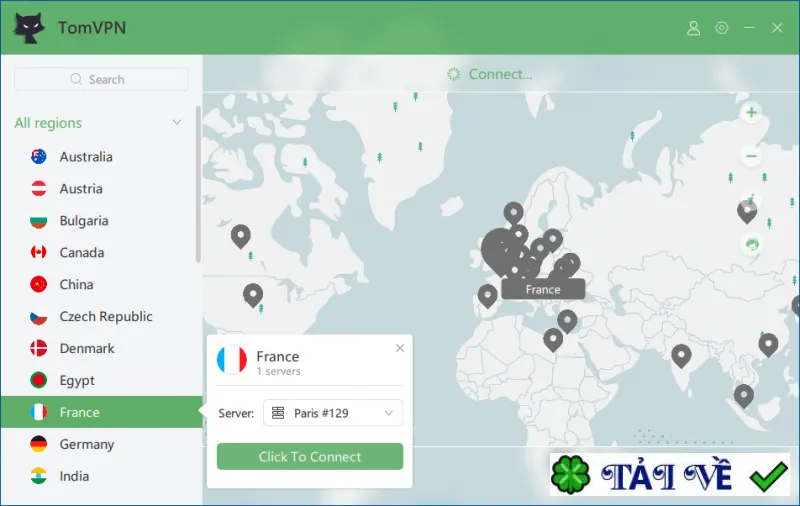Image resolution: width=800 pixels, height=506 pixels.
Task: Click the Click To Connect button
Action: pyautogui.click(x=310, y=457)
